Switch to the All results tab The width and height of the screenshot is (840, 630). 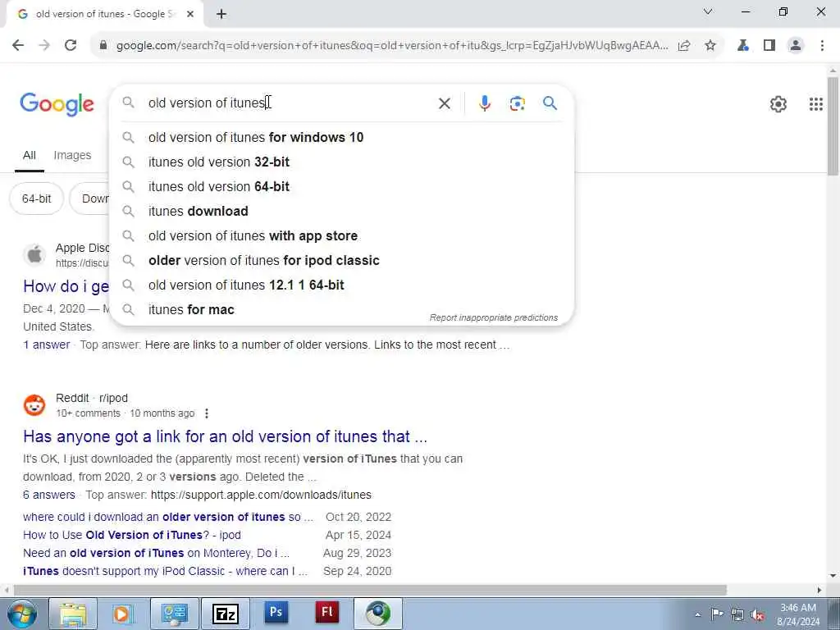(30, 155)
